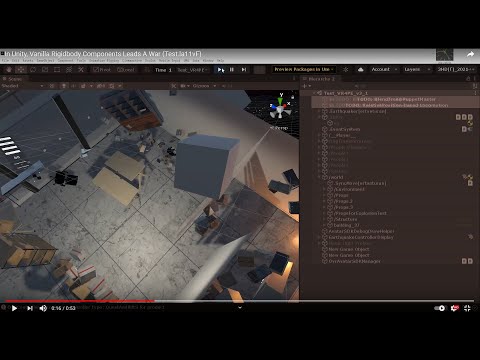The height and width of the screenshot is (360, 480).
Task: Toggle Local handle rotation button
Action: coord(126,69)
